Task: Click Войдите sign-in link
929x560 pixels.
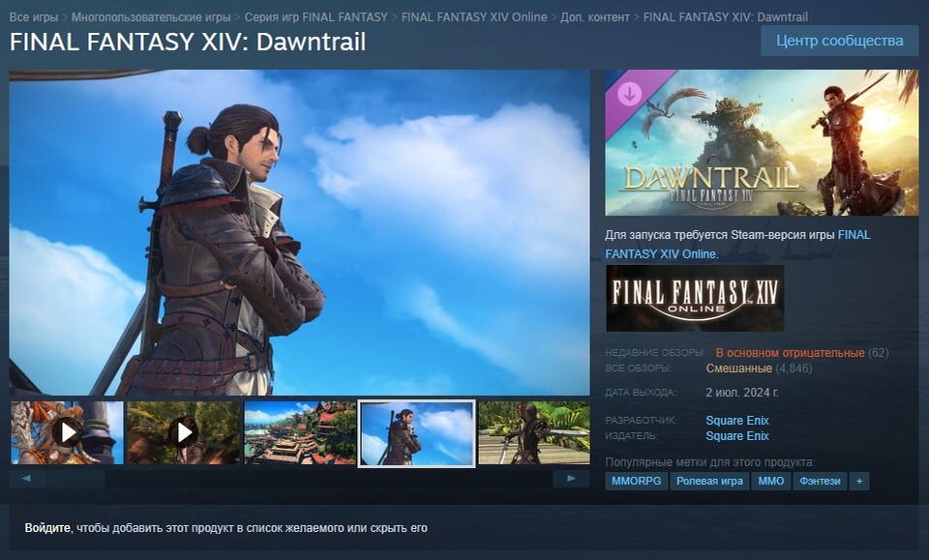Action: 47,528
